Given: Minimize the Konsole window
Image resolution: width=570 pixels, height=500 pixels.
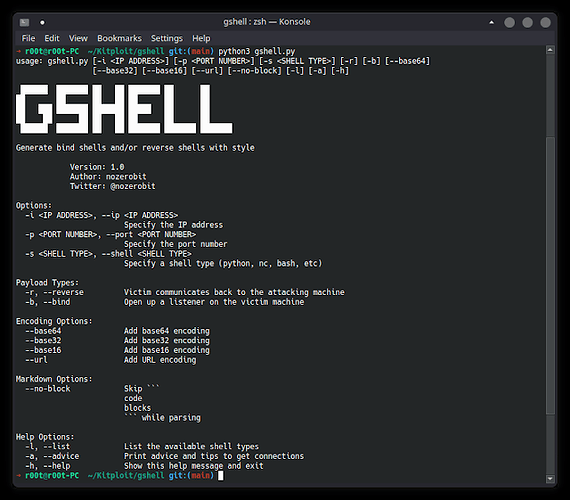Looking at the screenshot, I should [x=509, y=23].
